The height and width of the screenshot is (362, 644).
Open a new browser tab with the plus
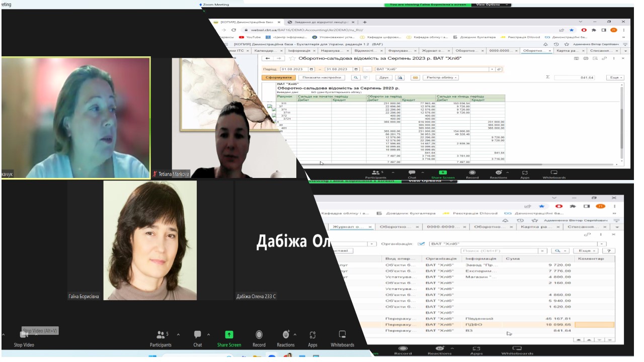365,22
